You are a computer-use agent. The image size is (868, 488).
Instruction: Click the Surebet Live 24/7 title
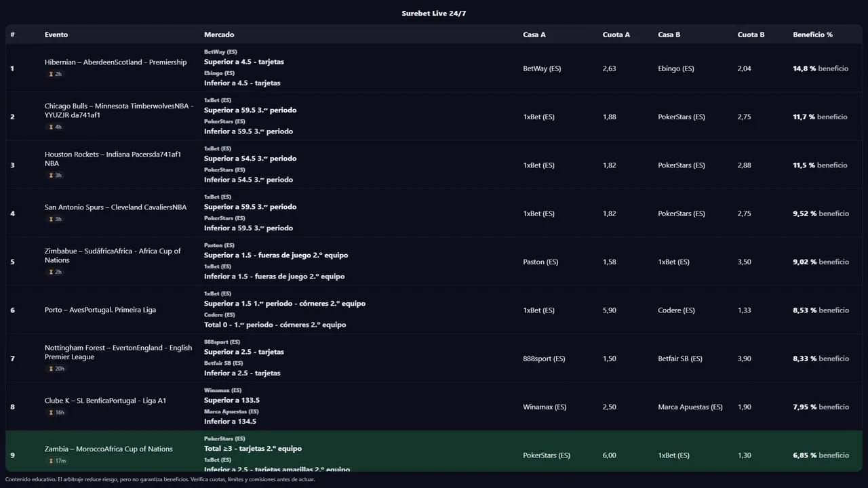tap(434, 14)
